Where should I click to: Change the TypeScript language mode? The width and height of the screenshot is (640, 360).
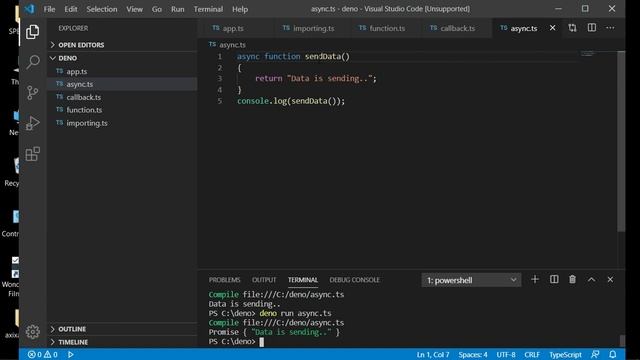pos(565,354)
